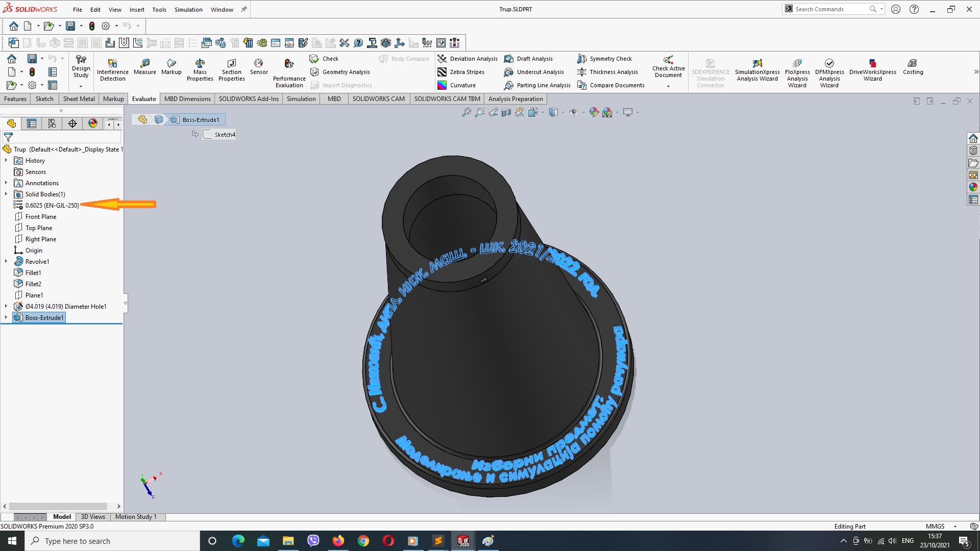Expand the Boss-Extrude1 feature
The height and width of the screenshot is (551, 980).
(6, 317)
